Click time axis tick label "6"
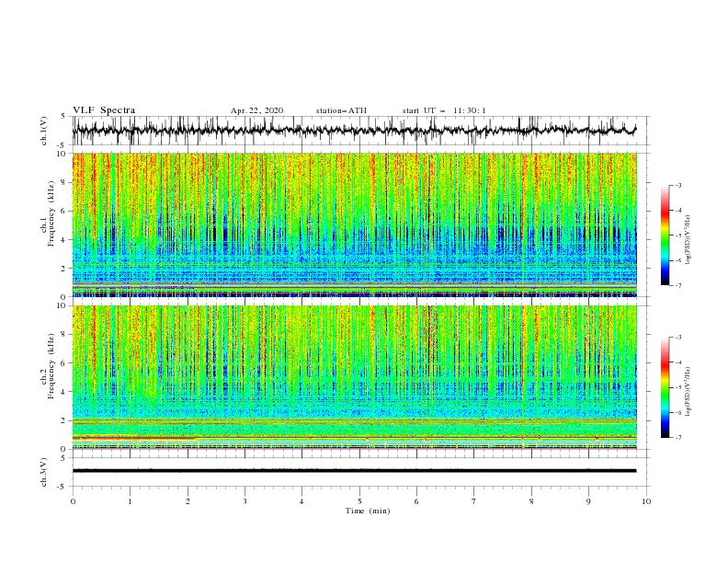Image resolution: width=728 pixels, height=563 pixels. 417,501
